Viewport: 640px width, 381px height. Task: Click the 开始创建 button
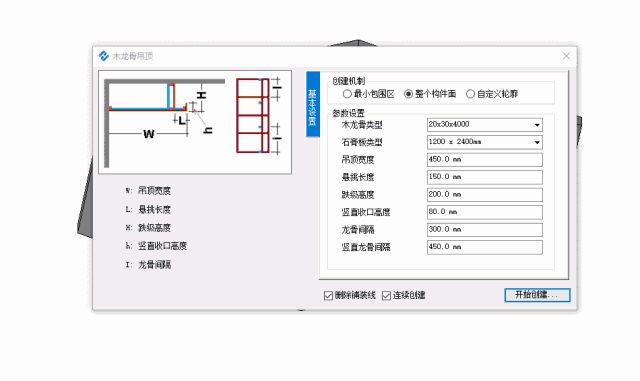[x=537, y=295]
